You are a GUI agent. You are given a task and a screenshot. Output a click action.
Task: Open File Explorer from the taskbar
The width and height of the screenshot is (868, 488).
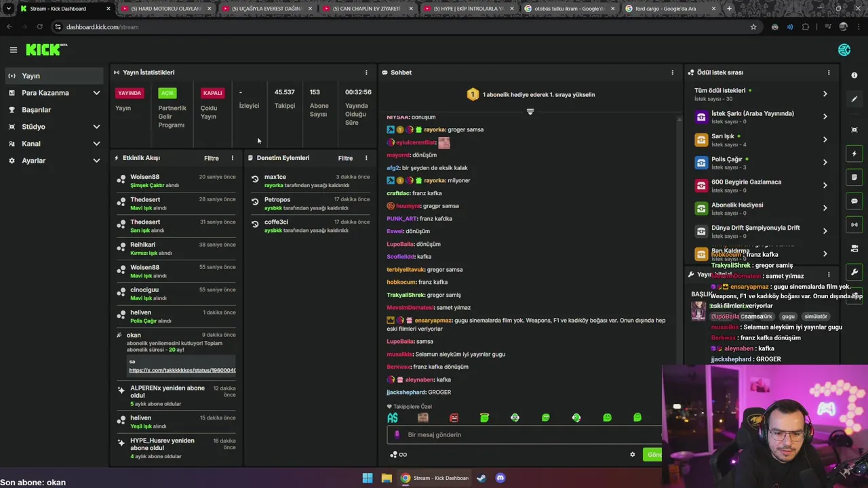tap(387, 478)
